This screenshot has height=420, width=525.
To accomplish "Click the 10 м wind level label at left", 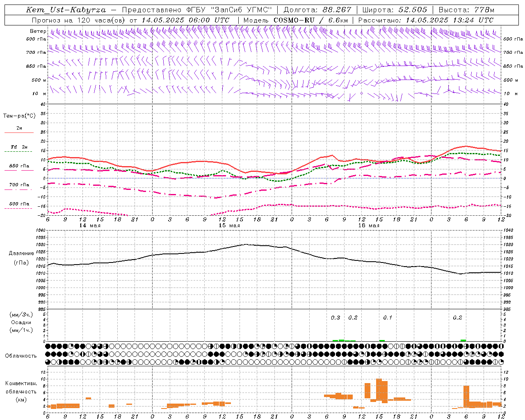I will click(39, 94).
